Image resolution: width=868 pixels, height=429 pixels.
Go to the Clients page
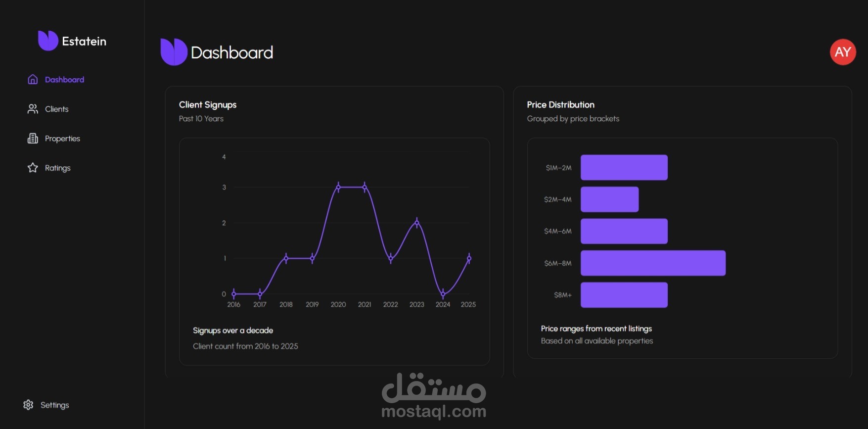(56, 109)
